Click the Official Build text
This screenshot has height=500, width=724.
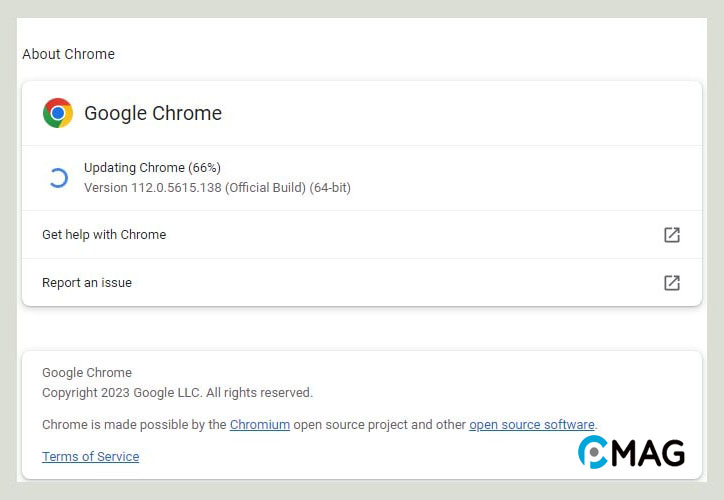click(265, 188)
